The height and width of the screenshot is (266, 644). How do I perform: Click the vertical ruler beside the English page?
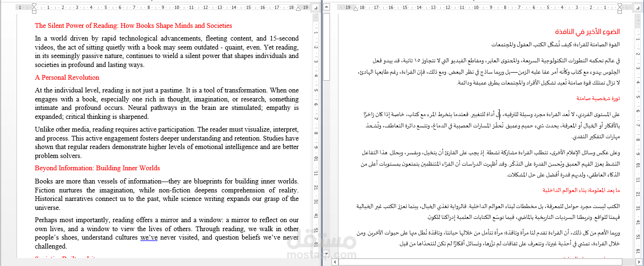(x=315, y=137)
